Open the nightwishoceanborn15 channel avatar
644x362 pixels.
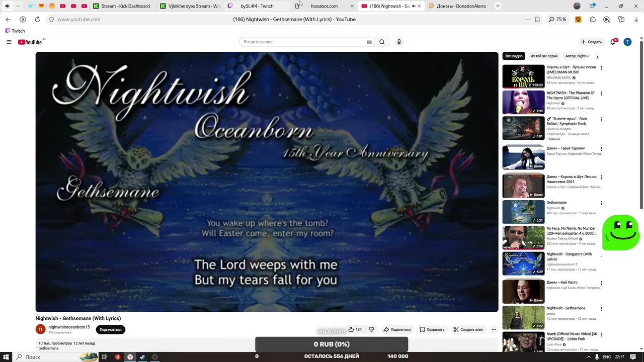point(40,329)
